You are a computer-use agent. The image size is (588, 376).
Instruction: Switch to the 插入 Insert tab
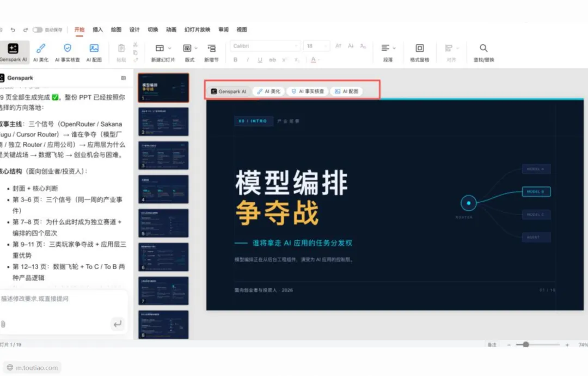(97, 29)
